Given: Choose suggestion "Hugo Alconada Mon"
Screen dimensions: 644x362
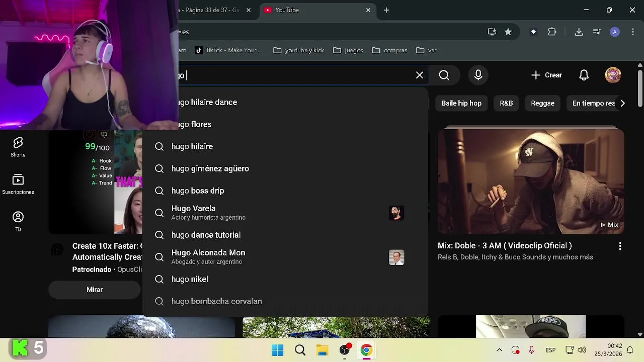Looking at the screenshot, I should click(x=285, y=257).
